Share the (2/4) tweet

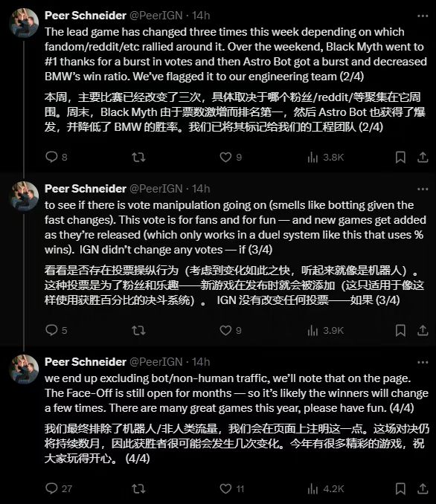[x=423, y=157]
